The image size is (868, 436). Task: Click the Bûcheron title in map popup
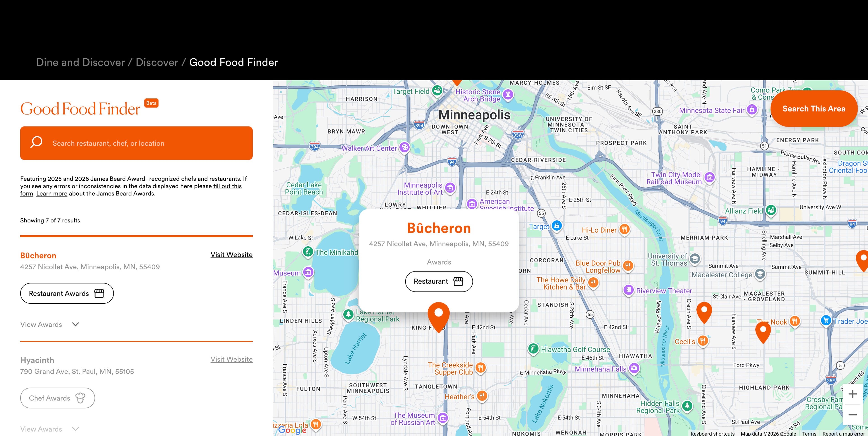click(439, 228)
